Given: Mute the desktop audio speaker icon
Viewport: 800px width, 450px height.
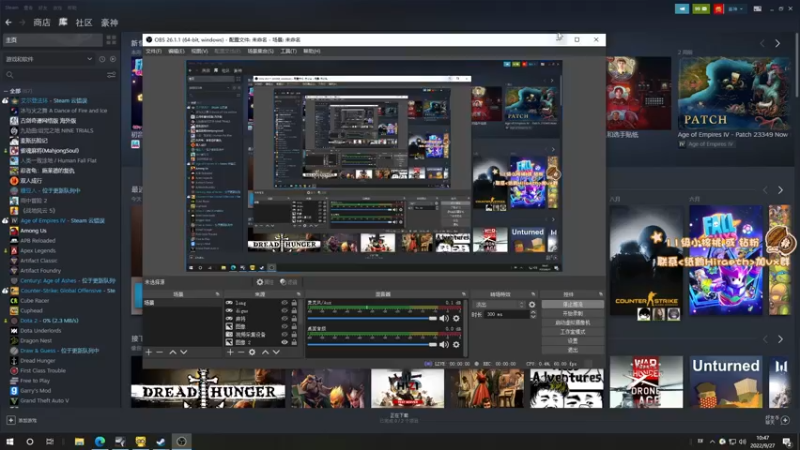Looking at the screenshot, I should [x=444, y=344].
